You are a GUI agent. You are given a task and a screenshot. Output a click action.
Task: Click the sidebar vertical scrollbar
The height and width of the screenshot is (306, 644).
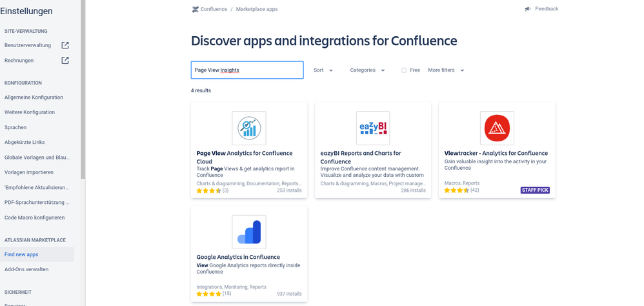(83, 90)
